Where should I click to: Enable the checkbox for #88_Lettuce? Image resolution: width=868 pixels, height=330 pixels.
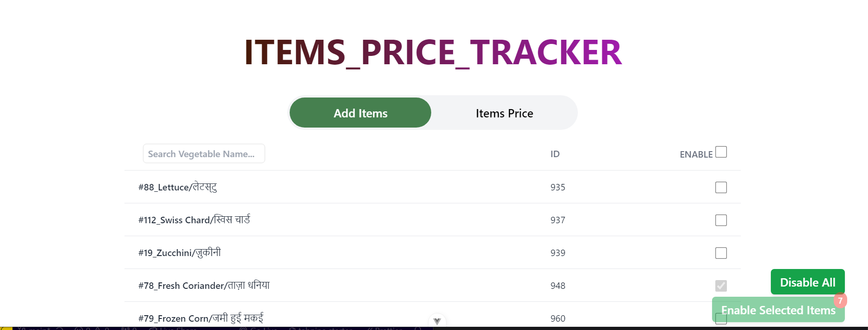pyautogui.click(x=721, y=187)
